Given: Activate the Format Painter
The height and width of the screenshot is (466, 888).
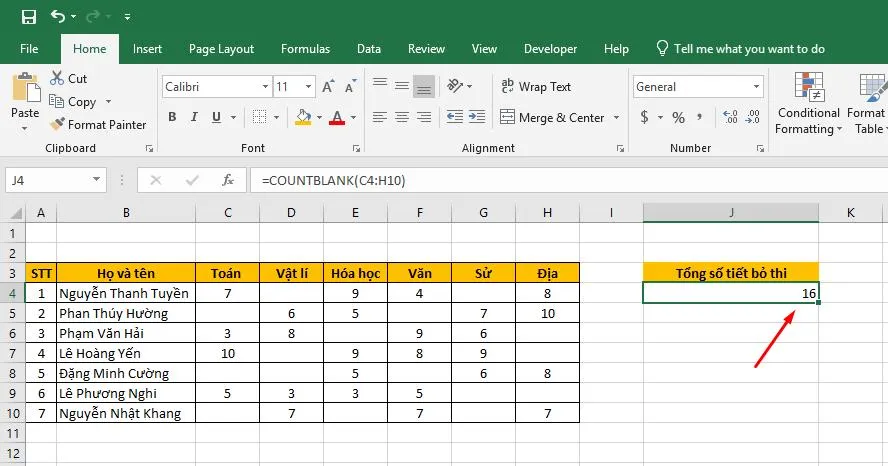Looking at the screenshot, I should coord(97,125).
